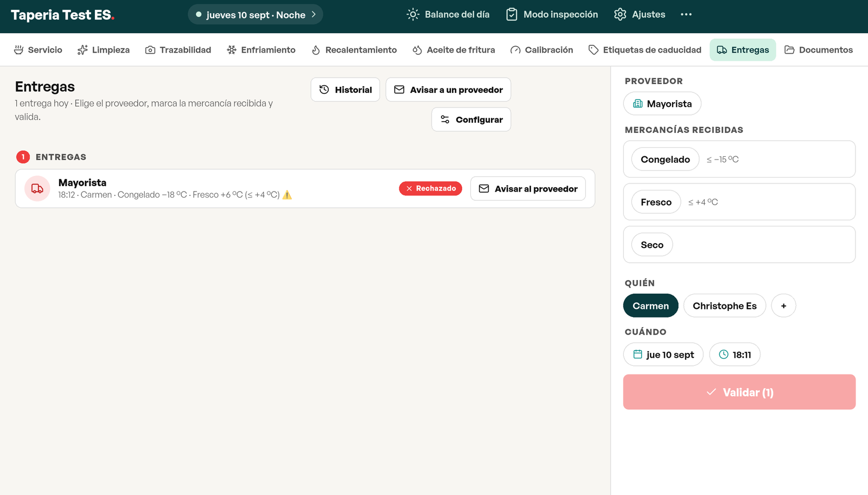Click the Trazabilidad camera icon

pyautogui.click(x=150, y=50)
